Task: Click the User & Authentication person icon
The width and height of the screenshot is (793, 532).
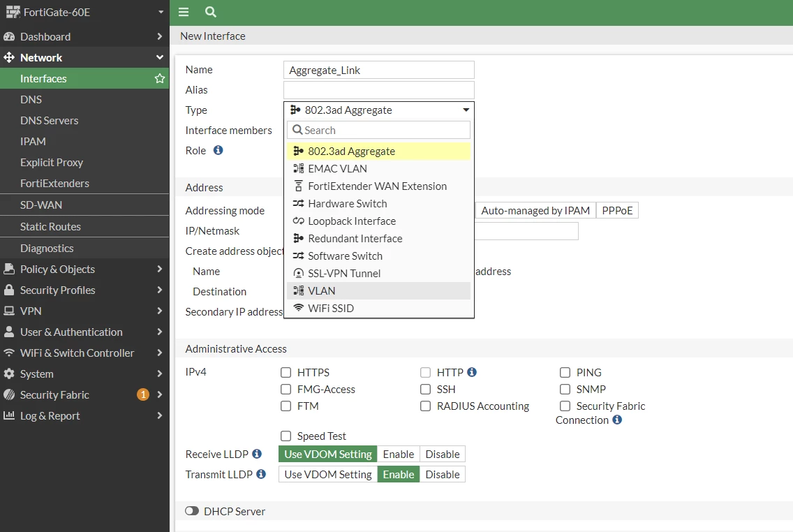Action: pos(9,332)
